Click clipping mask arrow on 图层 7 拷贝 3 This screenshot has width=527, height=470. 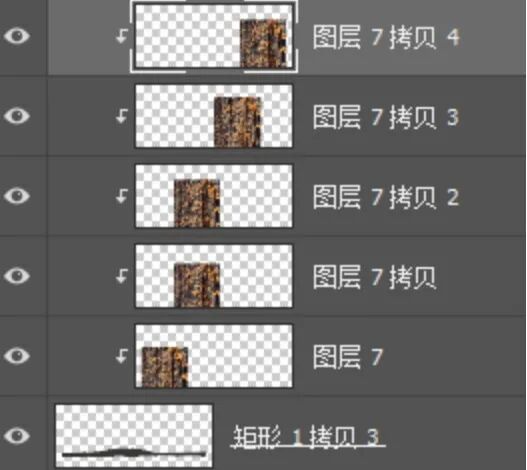pos(122,116)
